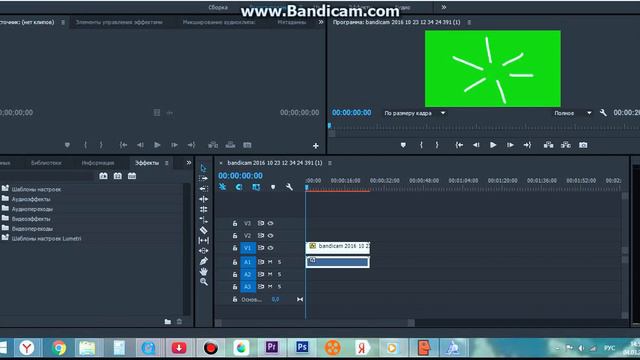This screenshot has height=360, width=640.
Task: Click the Extract button in Program monitor
Action: tap(566, 145)
